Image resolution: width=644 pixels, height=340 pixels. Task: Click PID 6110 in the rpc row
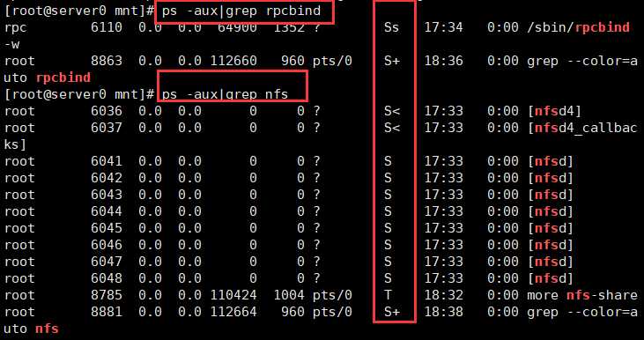coord(107,27)
